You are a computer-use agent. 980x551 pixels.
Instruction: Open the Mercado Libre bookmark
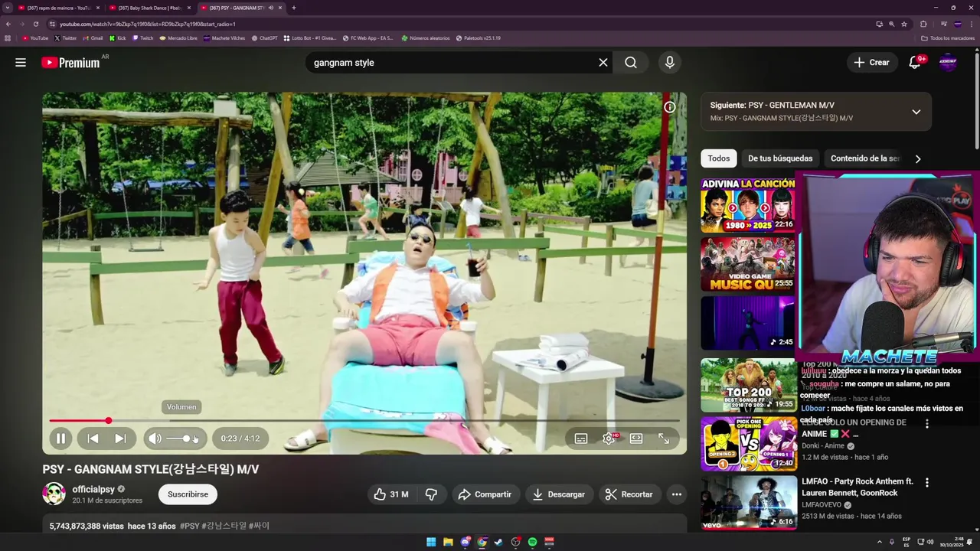coord(178,37)
